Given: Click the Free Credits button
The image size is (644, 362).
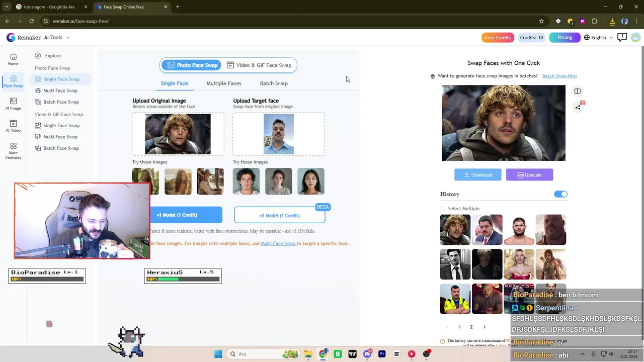Looking at the screenshot, I should tap(498, 38).
